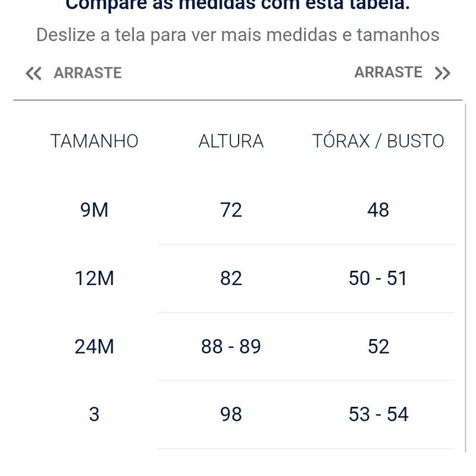Click the right double-chevron arrow icon
This screenshot has height=476, width=476.
[442, 73]
